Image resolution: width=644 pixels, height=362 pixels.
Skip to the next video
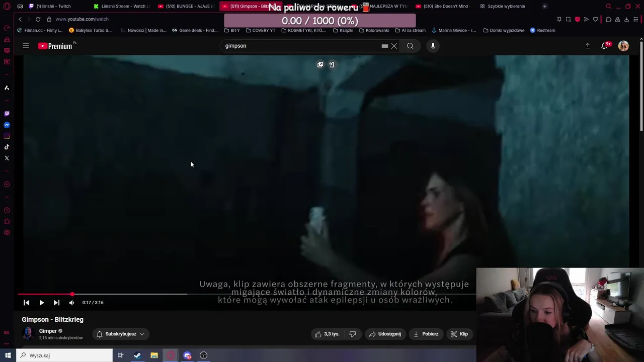pyautogui.click(x=56, y=303)
